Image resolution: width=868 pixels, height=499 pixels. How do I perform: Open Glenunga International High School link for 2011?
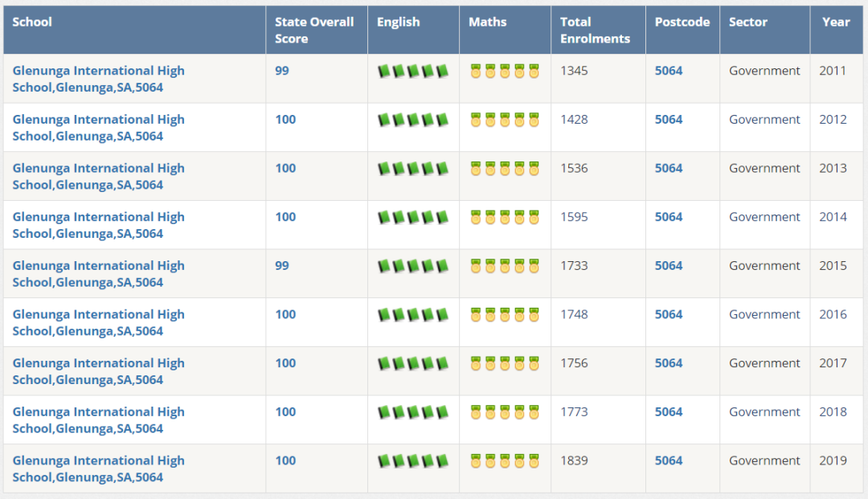click(99, 79)
